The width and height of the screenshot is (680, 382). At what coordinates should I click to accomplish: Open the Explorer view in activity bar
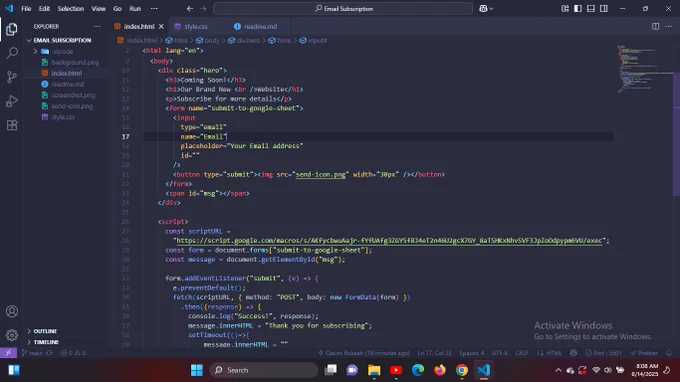pyautogui.click(x=12, y=29)
